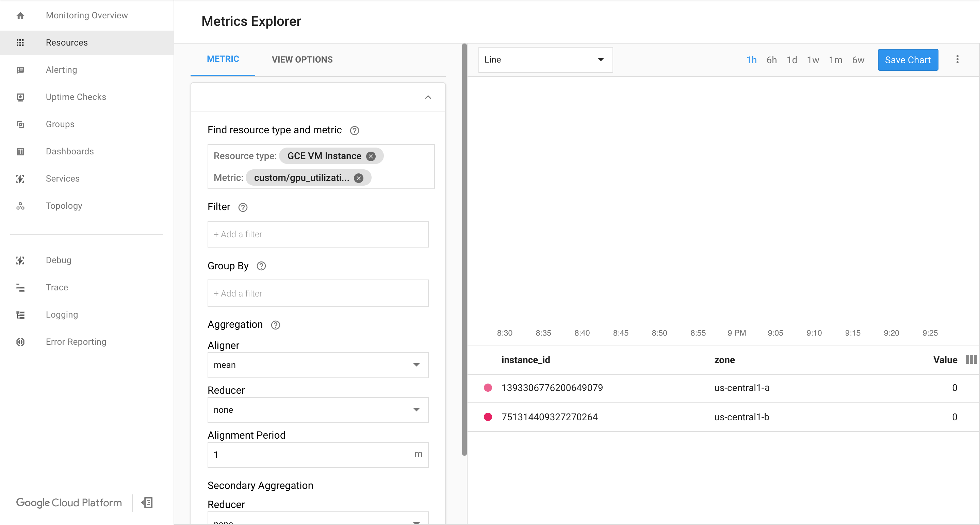Click Save Chart button

point(908,60)
